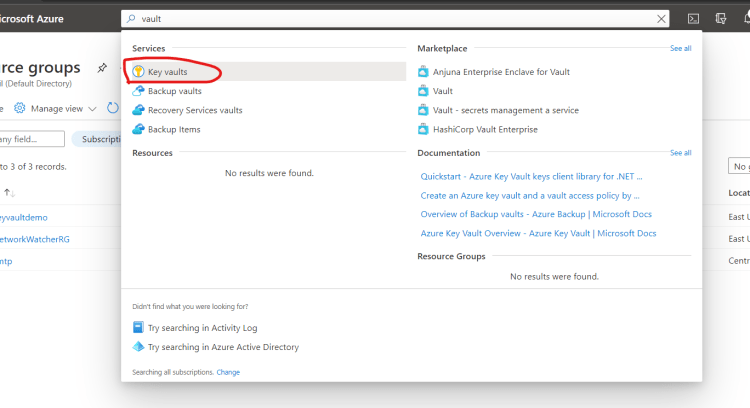750x408 pixels.
Task: Change the searched subscriptions
Action: click(228, 372)
